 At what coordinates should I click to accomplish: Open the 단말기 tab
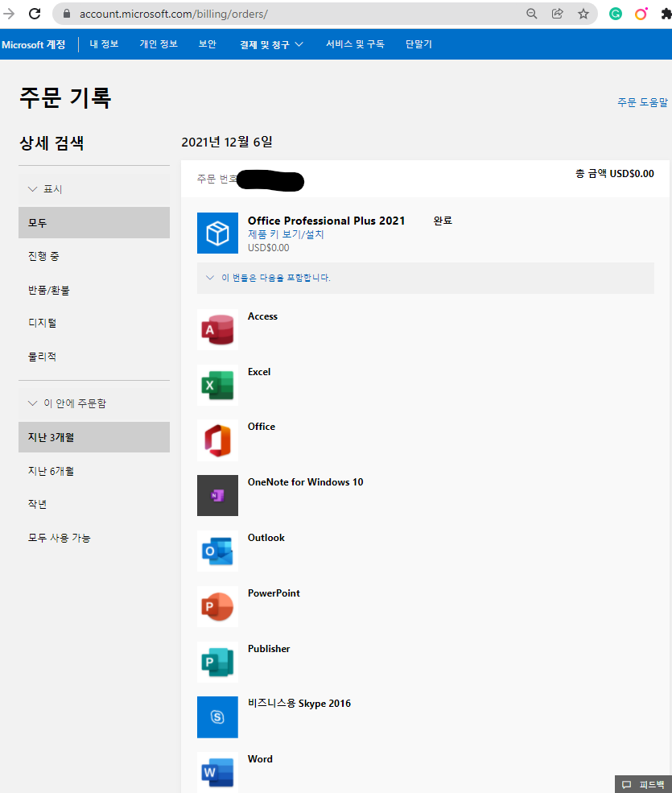[x=418, y=44]
